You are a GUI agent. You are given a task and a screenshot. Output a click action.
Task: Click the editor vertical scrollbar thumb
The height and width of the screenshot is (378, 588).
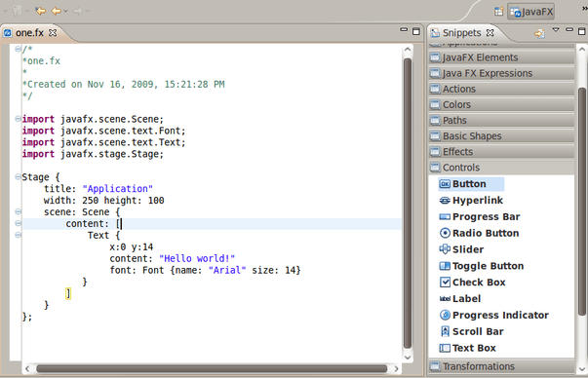408,204
